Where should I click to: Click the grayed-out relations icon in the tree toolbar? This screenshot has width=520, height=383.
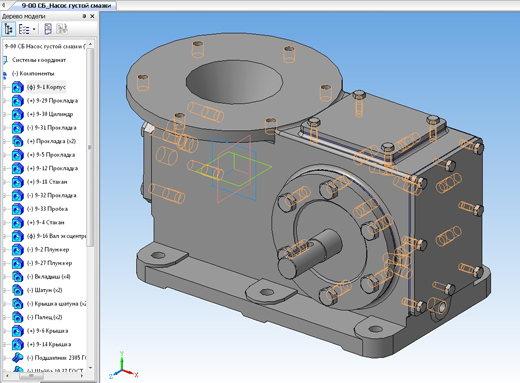62,29
